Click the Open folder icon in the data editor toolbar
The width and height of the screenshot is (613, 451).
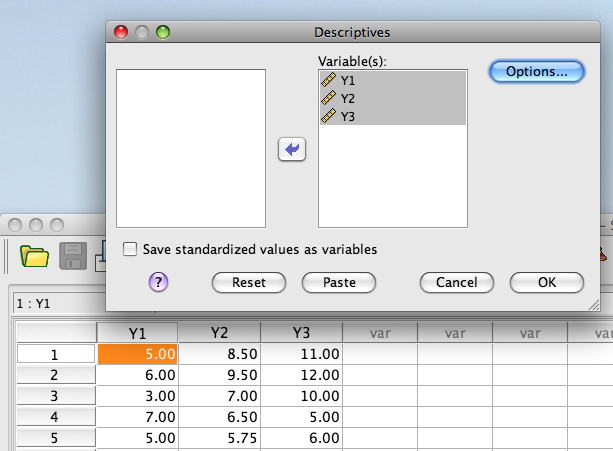click(x=34, y=256)
